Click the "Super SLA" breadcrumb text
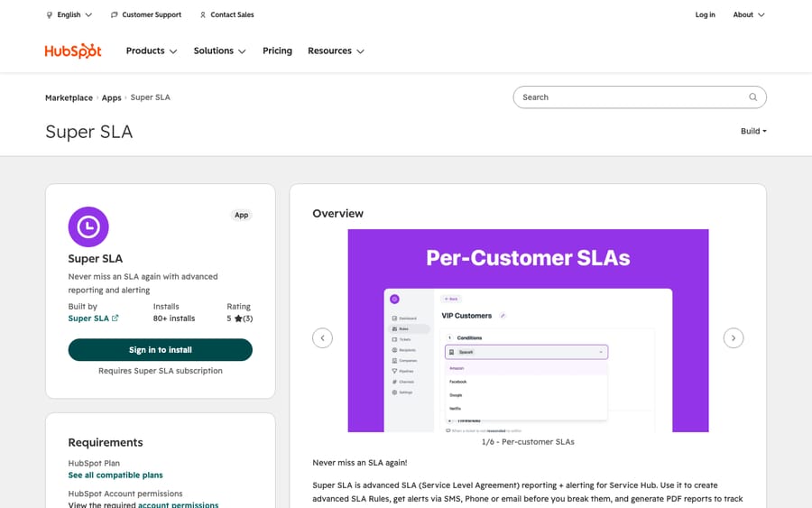The width and height of the screenshot is (812, 508). (x=150, y=97)
